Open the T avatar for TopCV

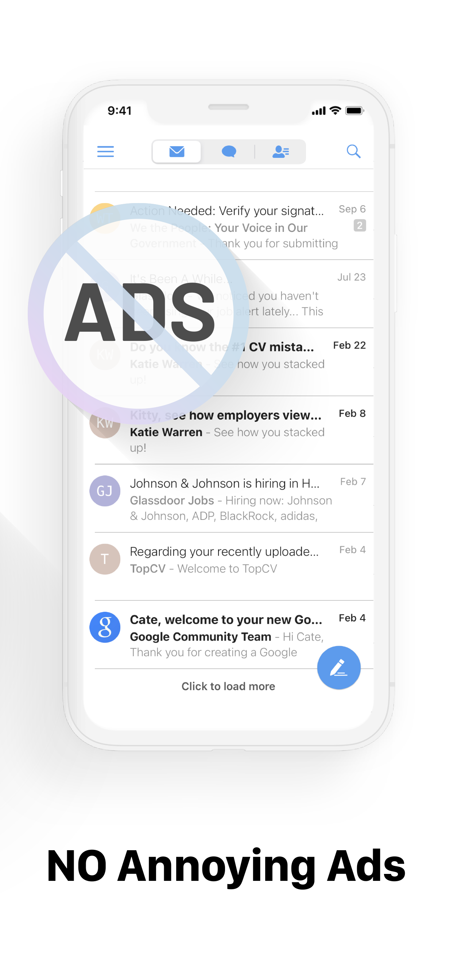(105, 559)
